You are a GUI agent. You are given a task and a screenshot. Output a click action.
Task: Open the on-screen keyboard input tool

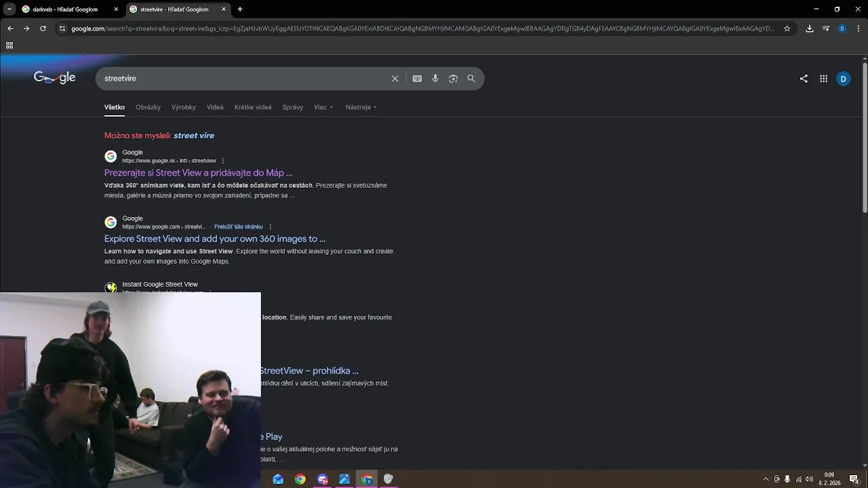coord(417,79)
